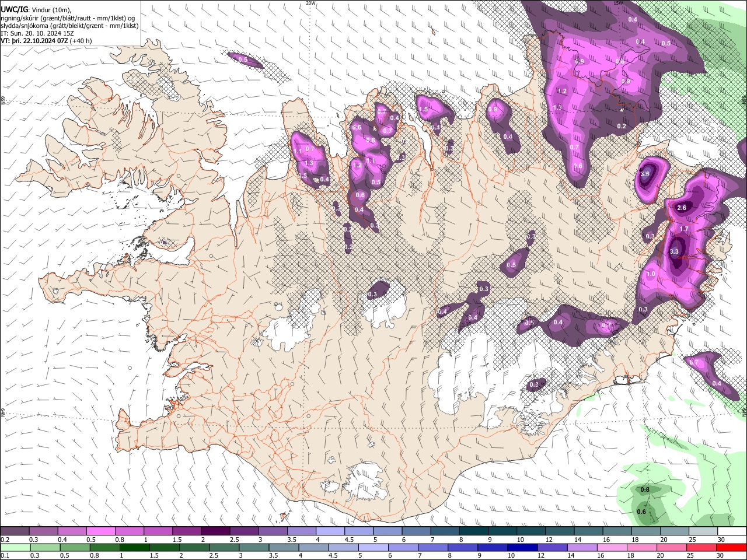
Task: Click the '30' label on snow legend row
Action: 721,540
